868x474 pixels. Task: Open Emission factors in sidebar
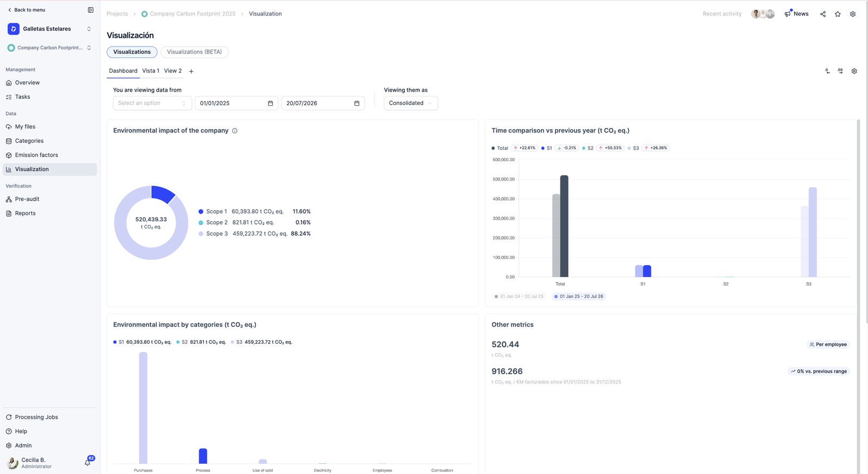(x=50, y=155)
